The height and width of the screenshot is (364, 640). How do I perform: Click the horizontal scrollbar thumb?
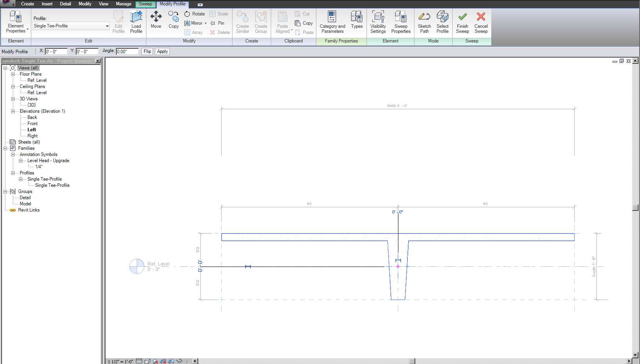(412, 361)
